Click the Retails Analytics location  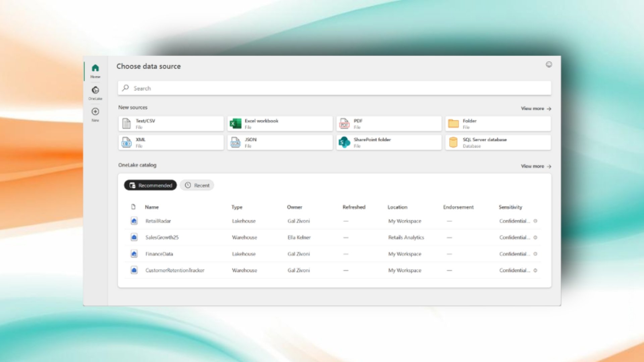406,237
